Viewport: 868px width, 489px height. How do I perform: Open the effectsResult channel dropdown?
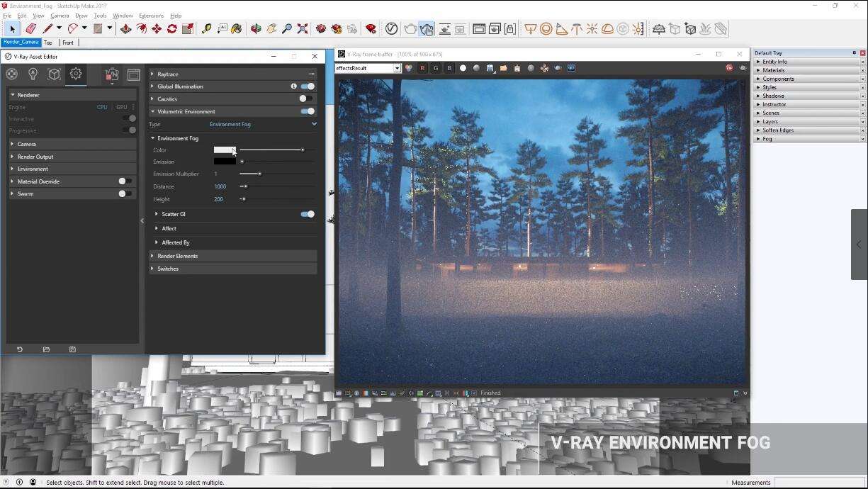(x=397, y=68)
